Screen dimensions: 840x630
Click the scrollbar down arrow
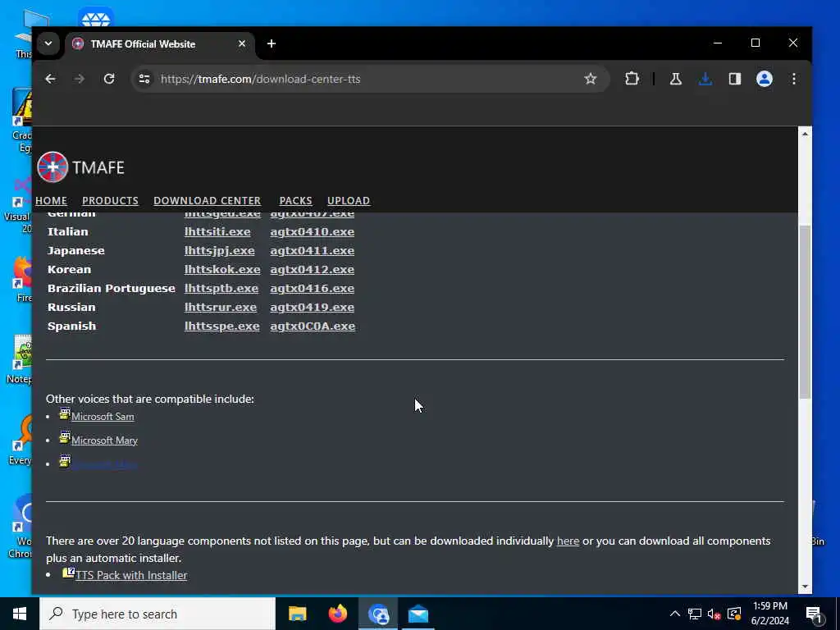coord(805,587)
